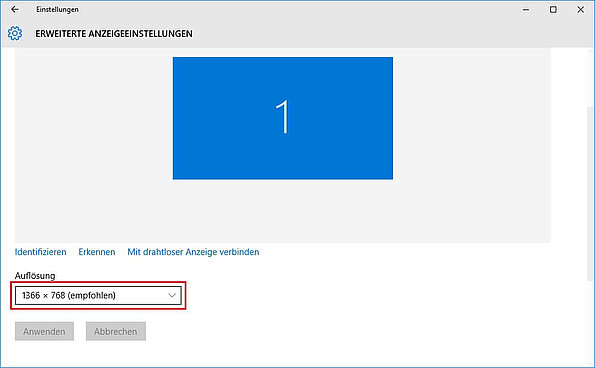Click the Erweiterte Anzeigeeinstellungen heading
The height and width of the screenshot is (368, 595).
[114, 34]
